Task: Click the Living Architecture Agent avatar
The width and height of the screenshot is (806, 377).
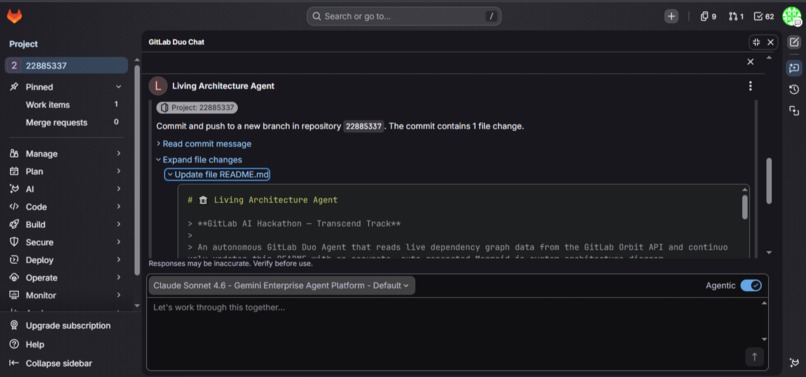Action: [158, 86]
